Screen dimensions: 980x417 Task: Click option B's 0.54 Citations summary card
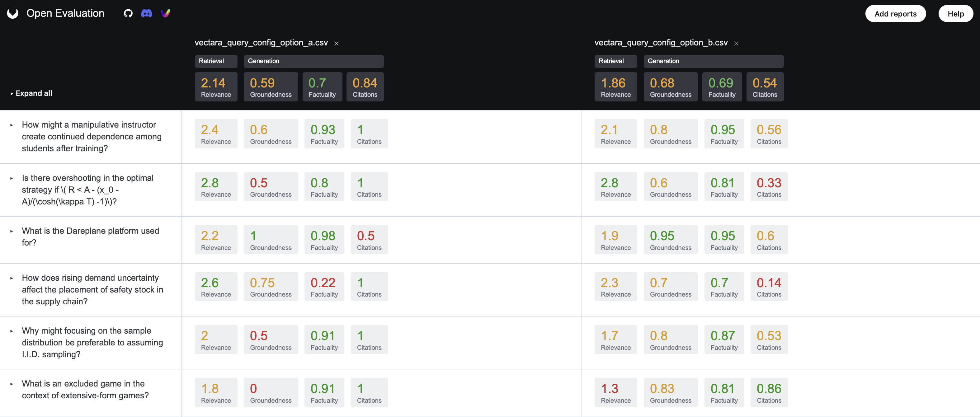(765, 87)
